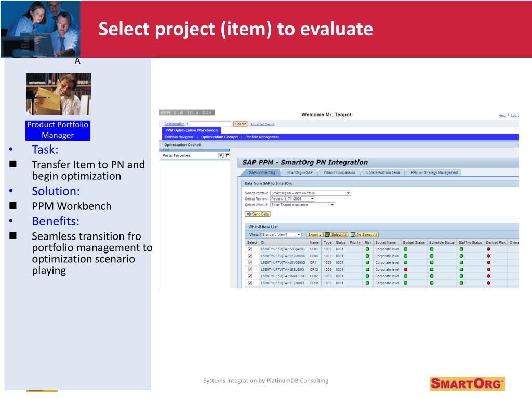This screenshot has width=532, height=399.
Task: Open the Select What-If dropdown
Action: tap(302, 205)
